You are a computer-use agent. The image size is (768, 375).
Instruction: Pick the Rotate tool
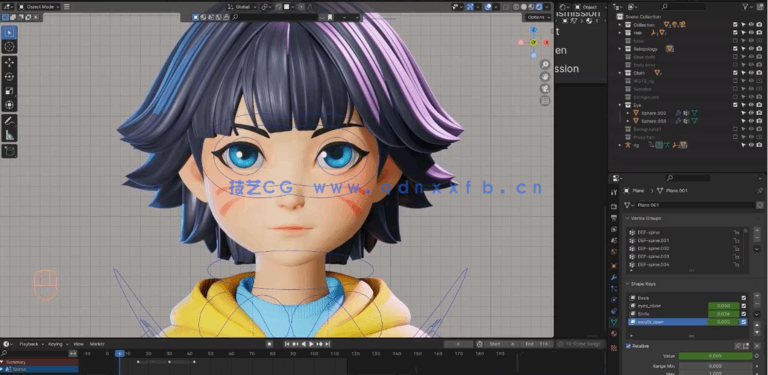[9, 77]
